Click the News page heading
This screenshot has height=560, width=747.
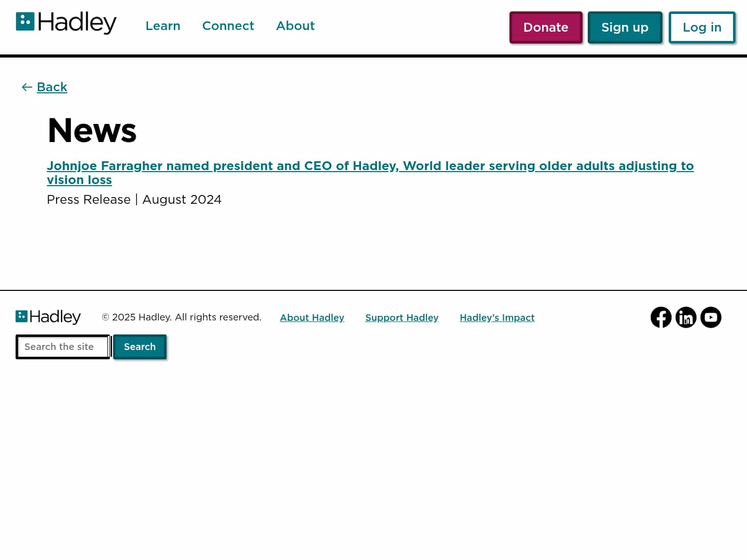[x=92, y=131]
